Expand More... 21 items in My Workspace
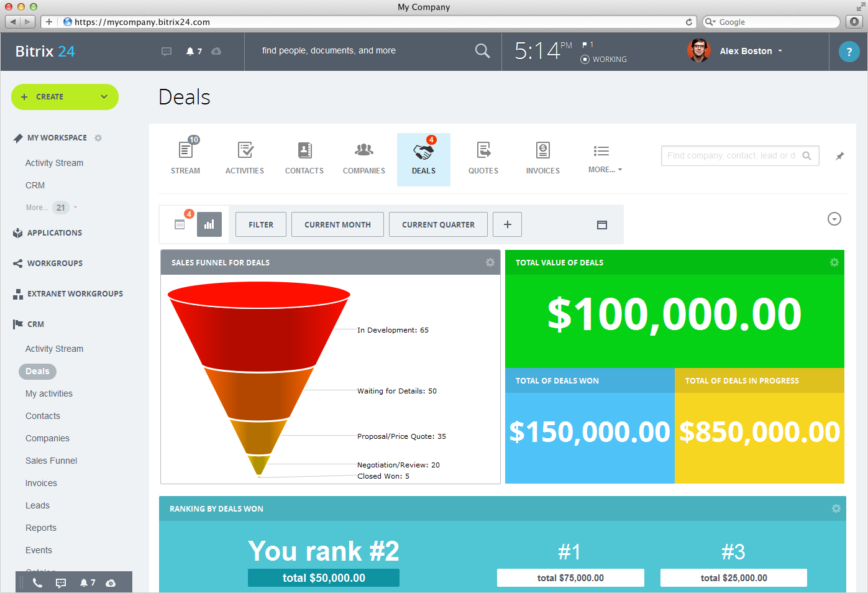Screen dimensions: 868x593 tap(52, 208)
